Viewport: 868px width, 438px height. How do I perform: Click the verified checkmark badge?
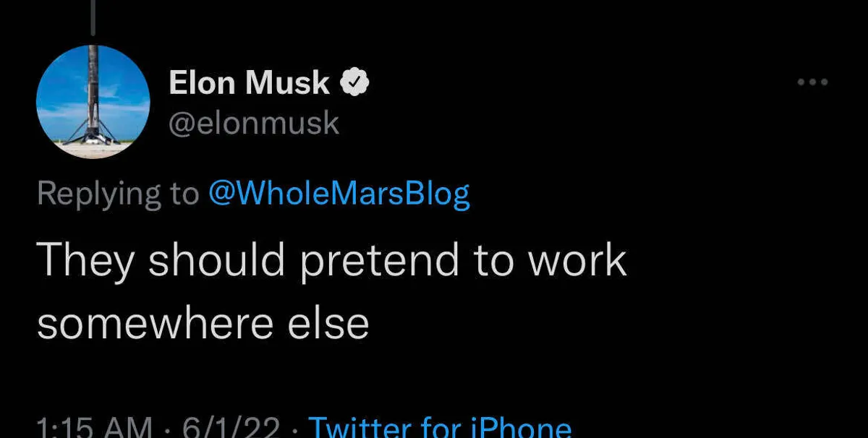(x=355, y=84)
